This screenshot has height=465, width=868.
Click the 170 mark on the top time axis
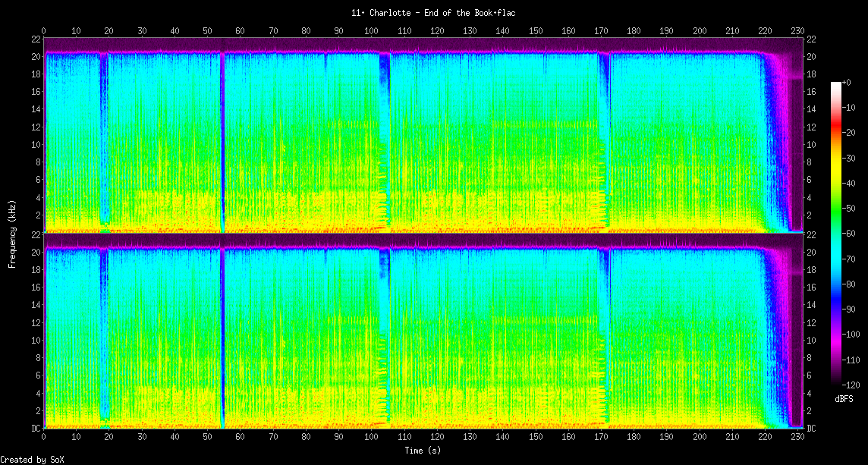600,30
